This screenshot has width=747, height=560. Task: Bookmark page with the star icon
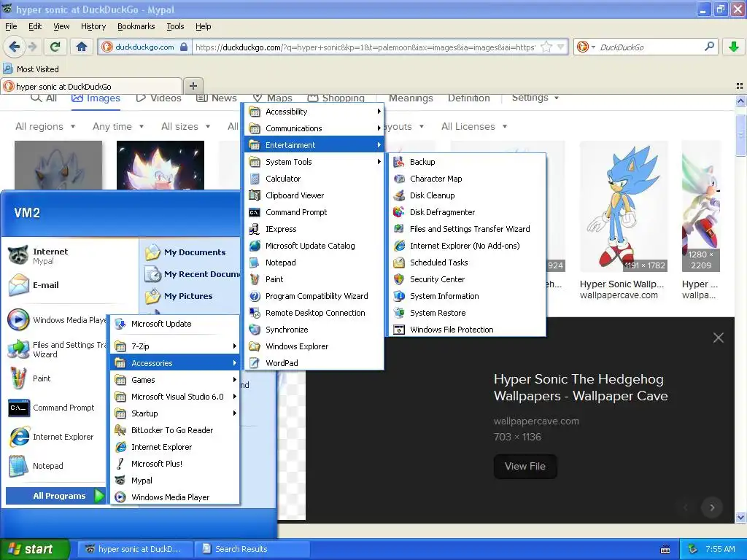coord(546,47)
